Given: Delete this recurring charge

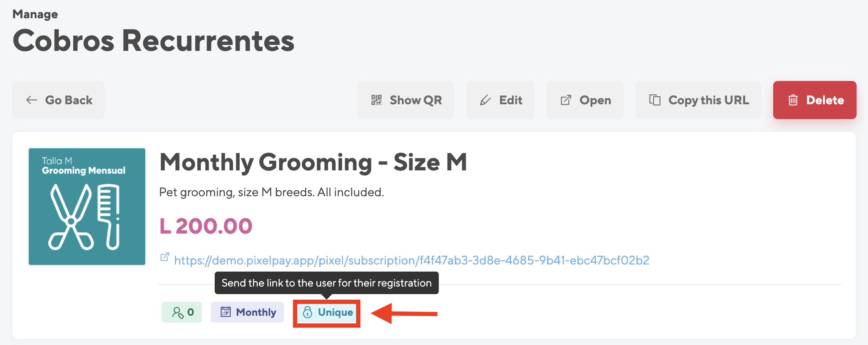Looking at the screenshot, I should pos(815,100).
